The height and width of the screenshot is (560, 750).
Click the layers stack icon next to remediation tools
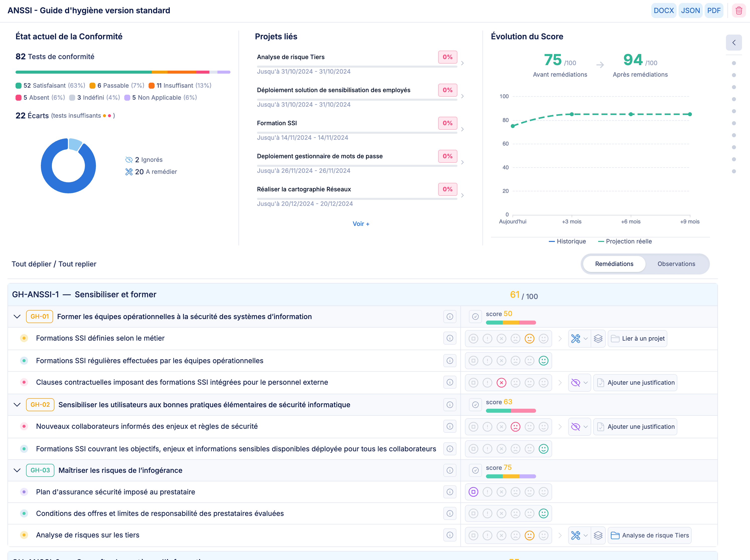click(x=598, y=338)
